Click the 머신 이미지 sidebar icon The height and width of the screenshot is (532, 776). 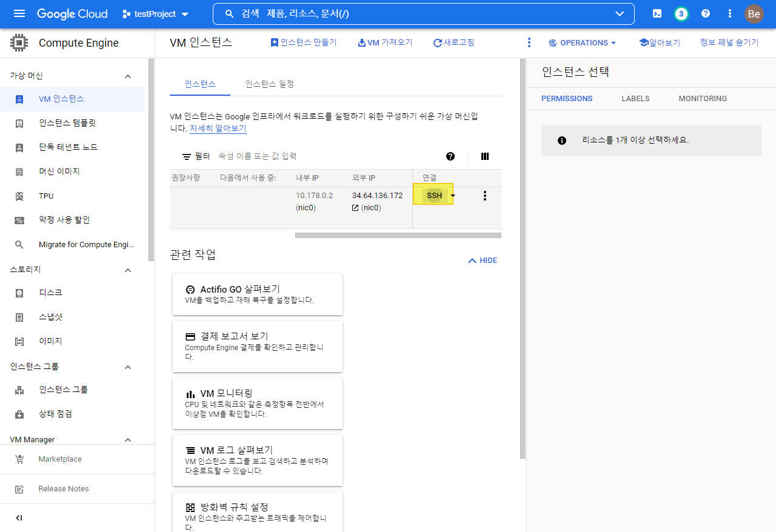[x=19, y=172]
